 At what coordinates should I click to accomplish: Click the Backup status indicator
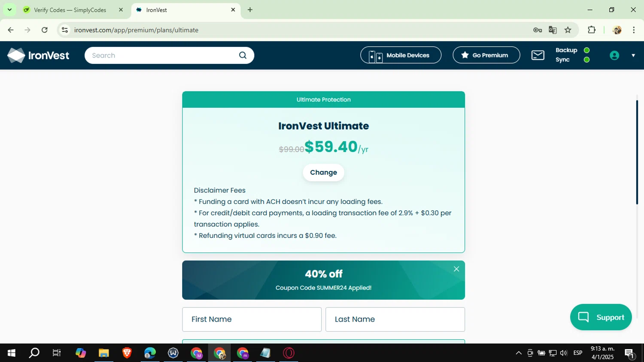point(586,50)
